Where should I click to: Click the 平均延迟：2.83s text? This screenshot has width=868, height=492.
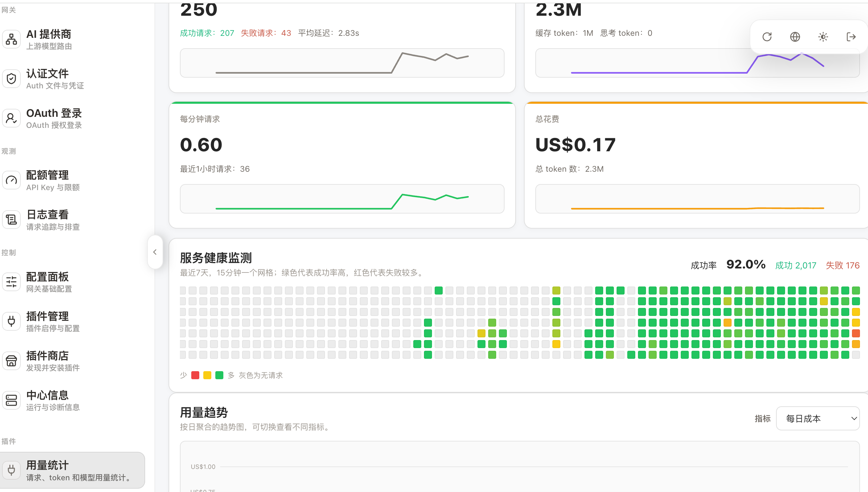328,33
